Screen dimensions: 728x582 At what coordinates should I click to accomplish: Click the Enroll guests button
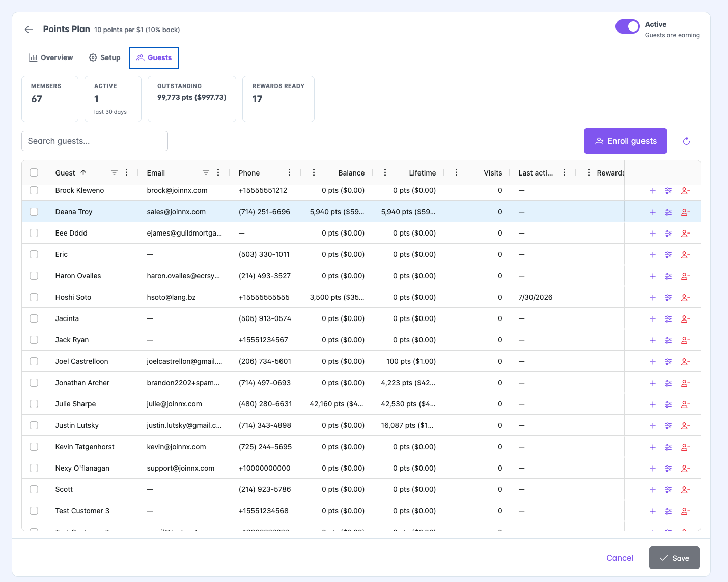[626, 141]
